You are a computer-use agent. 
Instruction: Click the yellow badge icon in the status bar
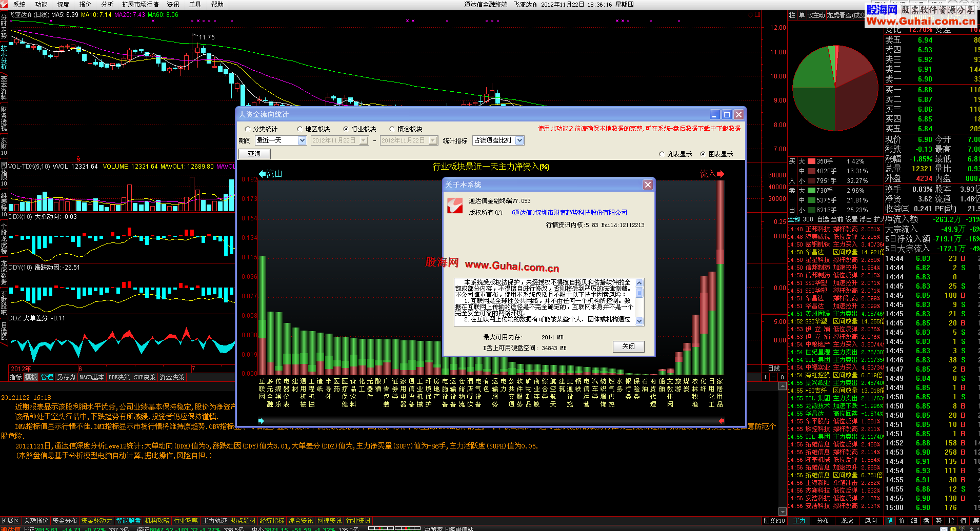pos(953,528)
